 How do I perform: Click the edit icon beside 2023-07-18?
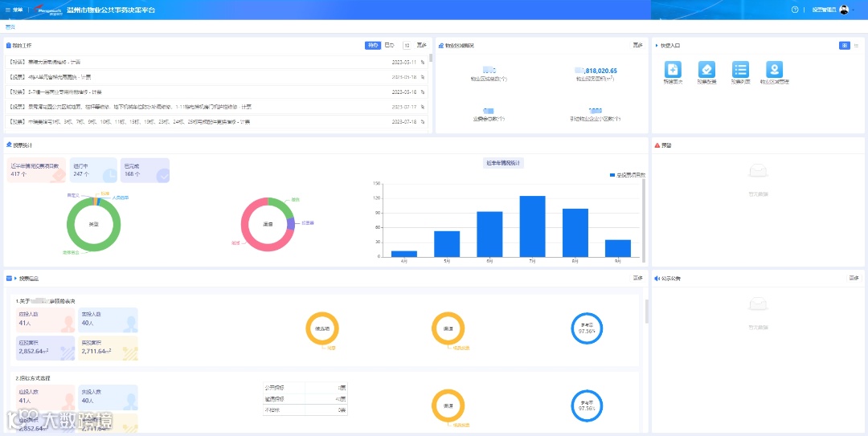[423, 122]
